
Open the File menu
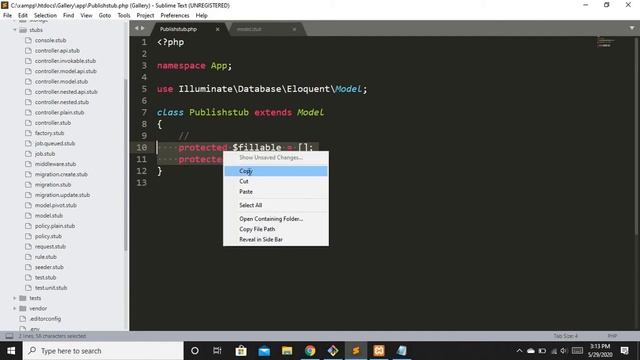(7, 16)
